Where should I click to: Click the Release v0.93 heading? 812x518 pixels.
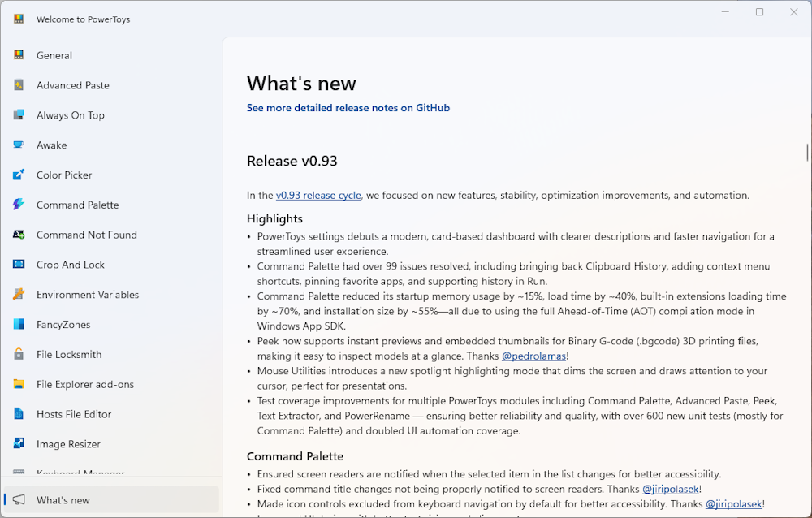pos(292,161)
